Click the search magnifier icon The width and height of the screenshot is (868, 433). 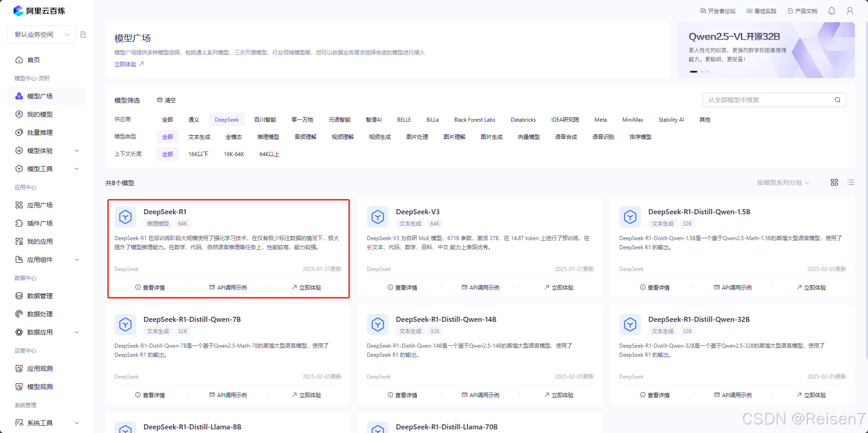click(837, 100)
